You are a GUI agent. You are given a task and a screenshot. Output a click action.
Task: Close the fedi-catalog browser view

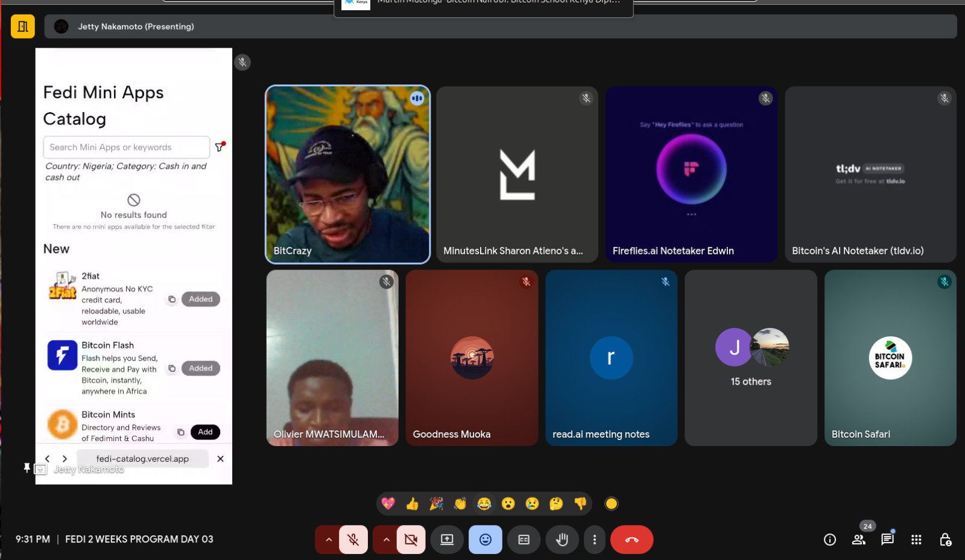coord(220,459)
